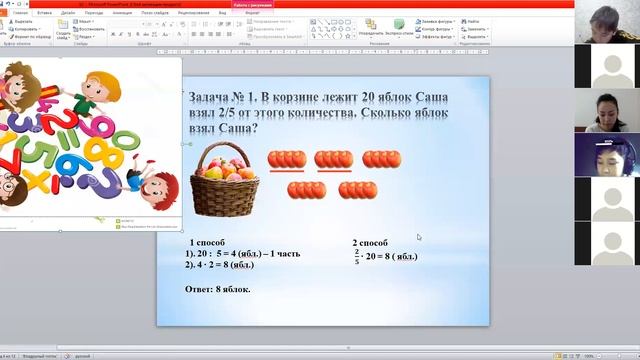
Task: Click the Replace (Заменить) button
Action: click(x=475, y=29)
